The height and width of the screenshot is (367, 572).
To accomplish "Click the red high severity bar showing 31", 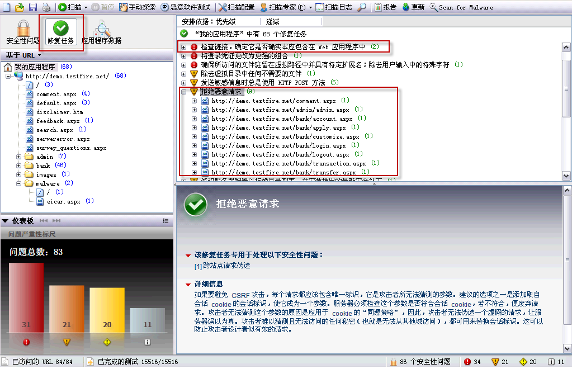I will [26, 297].
